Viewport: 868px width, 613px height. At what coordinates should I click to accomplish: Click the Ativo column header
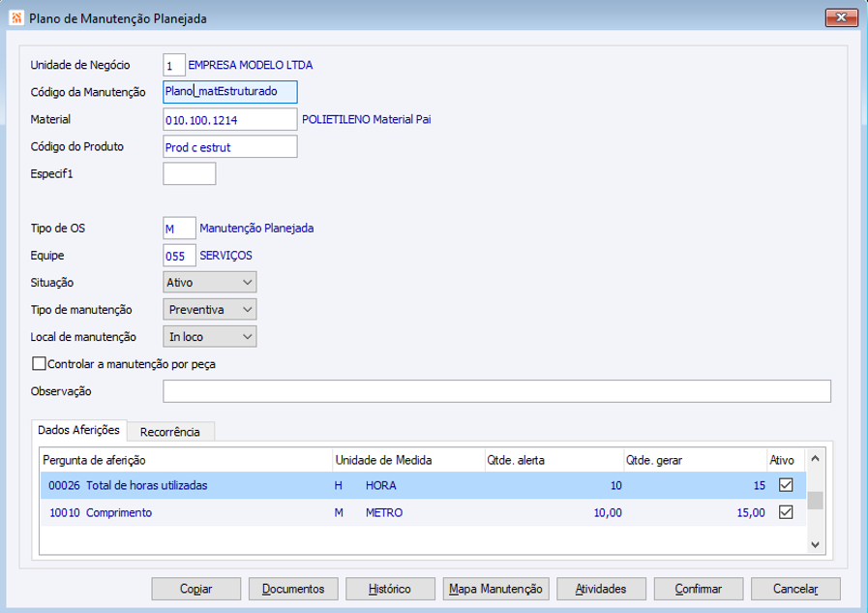click(786, 460)
